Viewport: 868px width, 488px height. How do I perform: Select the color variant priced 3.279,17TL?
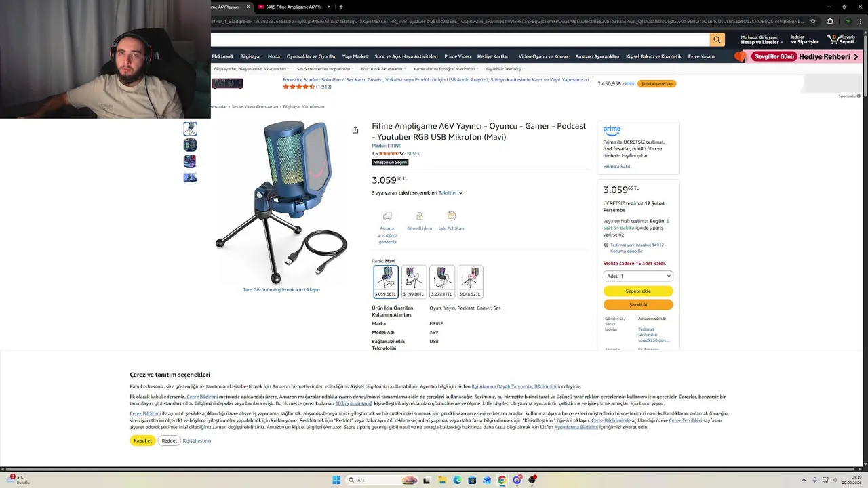coord(442,281)
